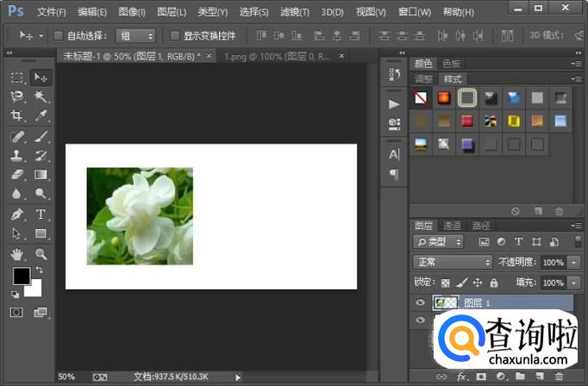
Task: Select the Crop tool
Action: tap(17, 115)
